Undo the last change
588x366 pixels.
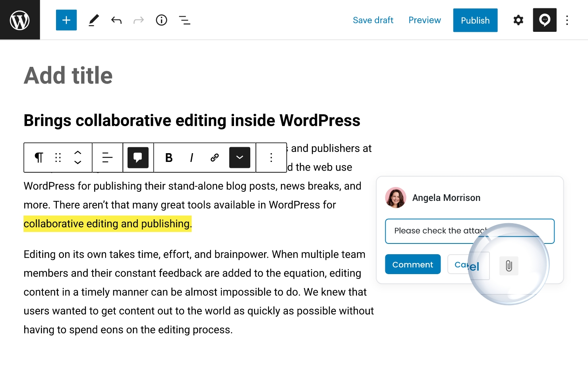(116, 20)
